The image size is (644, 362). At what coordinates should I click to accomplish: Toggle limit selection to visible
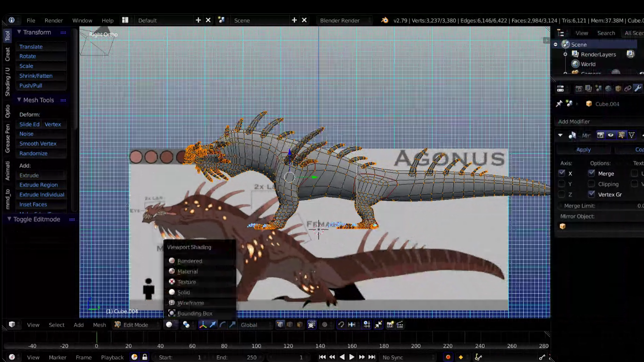tap(311, 325)
